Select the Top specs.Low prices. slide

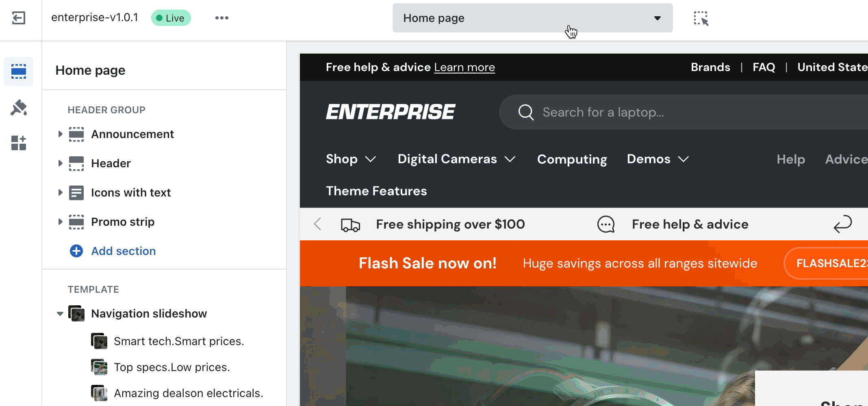[172, 367]
